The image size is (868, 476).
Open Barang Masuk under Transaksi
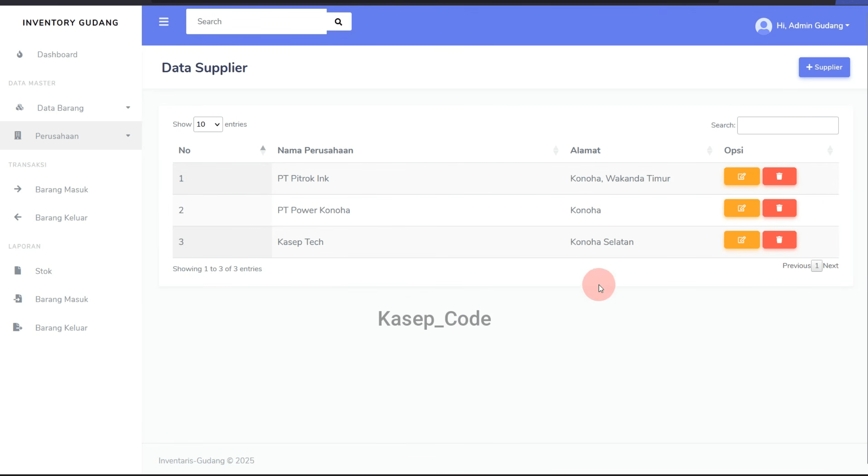(61, 189)
